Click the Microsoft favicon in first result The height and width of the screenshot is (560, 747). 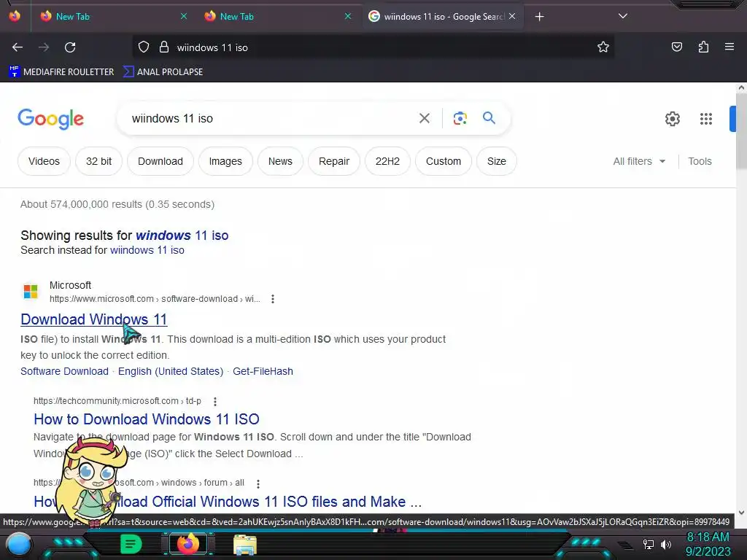point(31,292)
